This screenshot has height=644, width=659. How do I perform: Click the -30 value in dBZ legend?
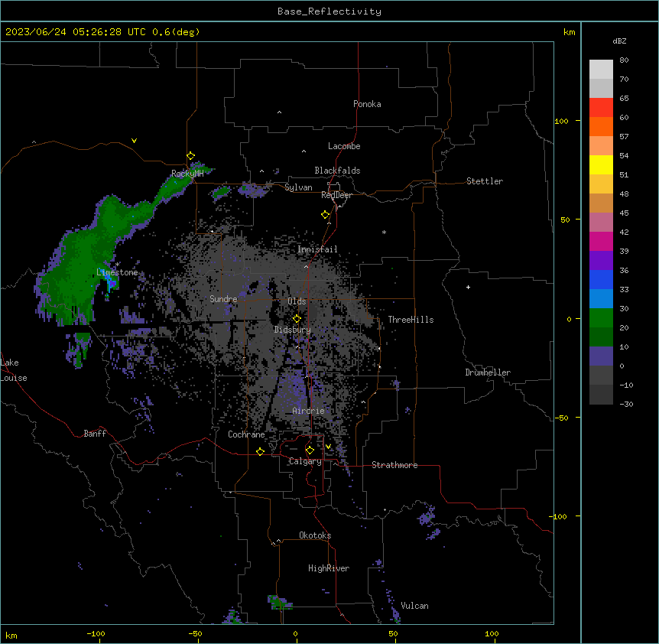[626, 404]
